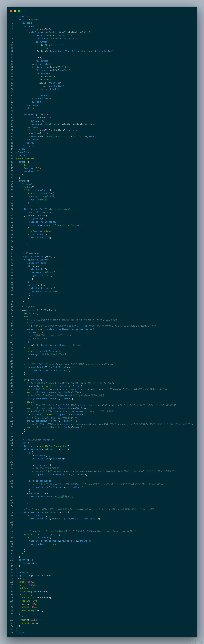The width and height of the screenshot is (204, 644).
Task: Click the "this.peer.addTrack(track, stream);" line
Action: click(x=49, y=371)
